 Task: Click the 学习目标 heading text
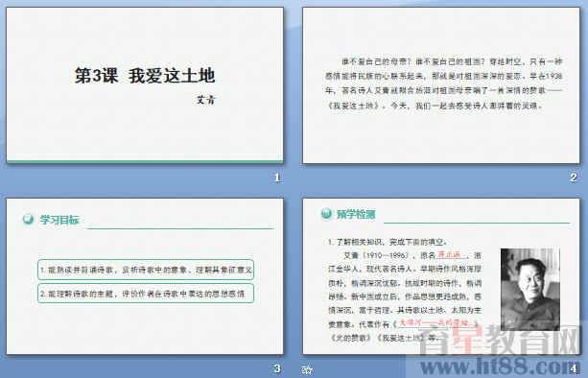coord(59,220)
